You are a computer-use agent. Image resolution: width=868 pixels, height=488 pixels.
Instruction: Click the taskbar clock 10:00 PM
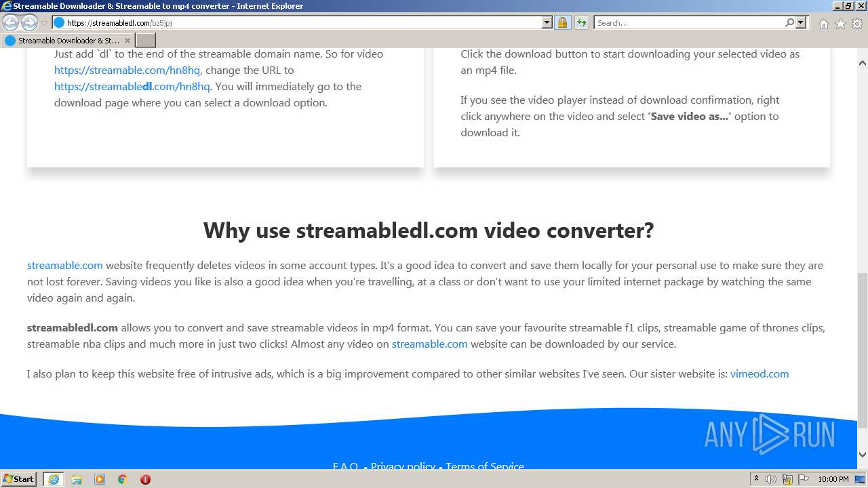click(x=833, y=479)
